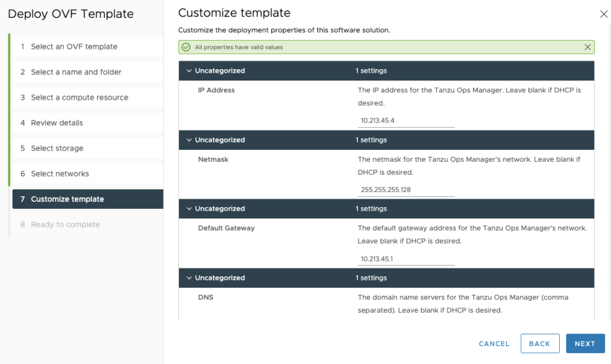
Task: Click the green checkmark success icon
Action: (x=186, y=47)
